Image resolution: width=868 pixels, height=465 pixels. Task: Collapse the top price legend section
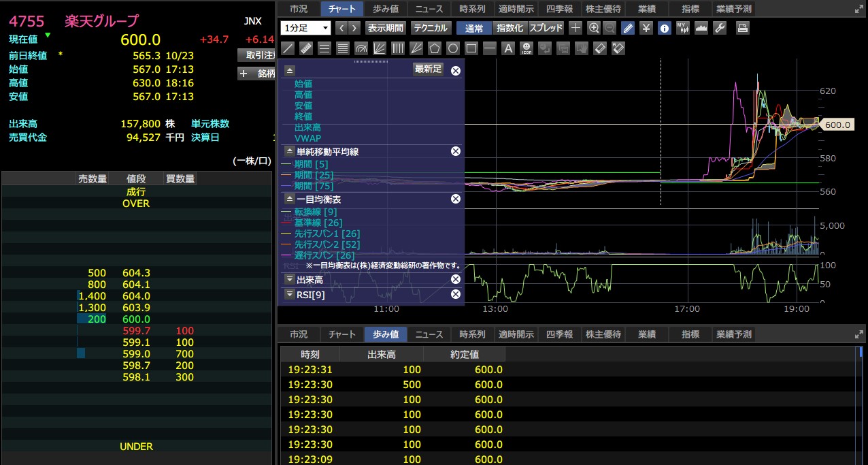tap(289, 69)
